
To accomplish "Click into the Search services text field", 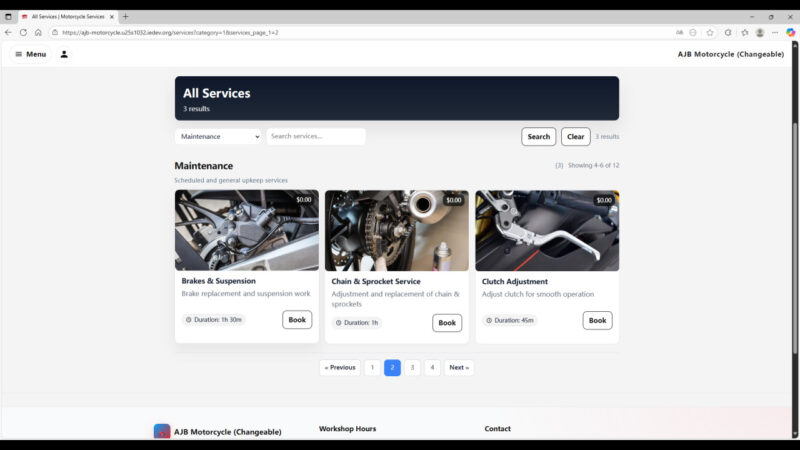I will click(315, 137).
